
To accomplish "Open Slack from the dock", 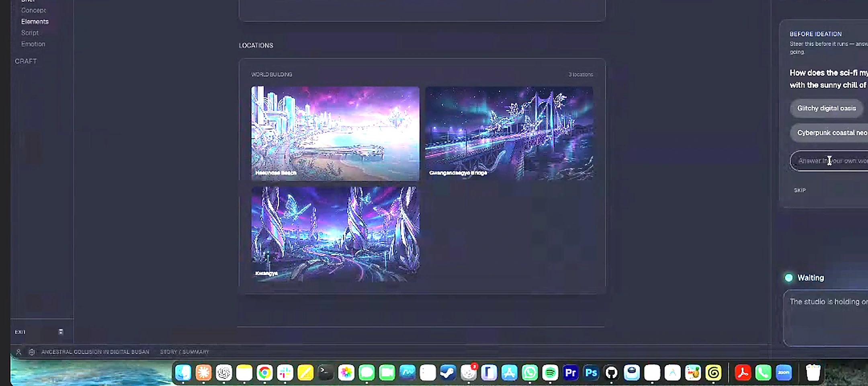I will [285, 373].
